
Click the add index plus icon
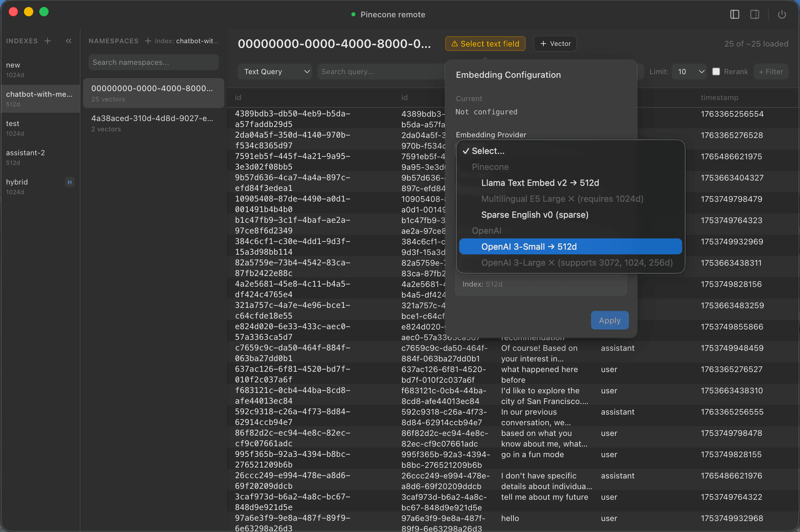point(48,41)
